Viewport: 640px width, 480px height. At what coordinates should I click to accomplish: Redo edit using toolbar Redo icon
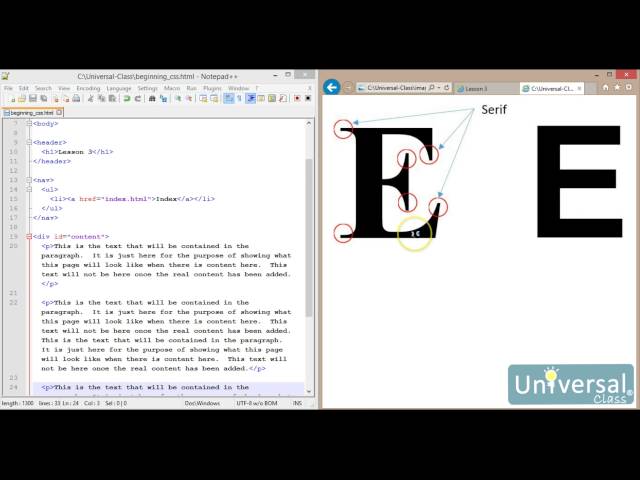pyautogui.click(x=138, y=98)
